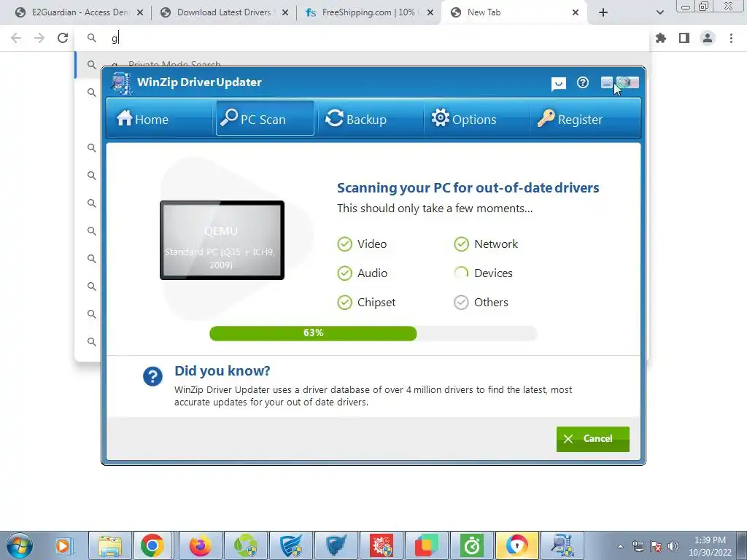
Task: Open a new browser tab with plus button
Action: tap(603, 13)
